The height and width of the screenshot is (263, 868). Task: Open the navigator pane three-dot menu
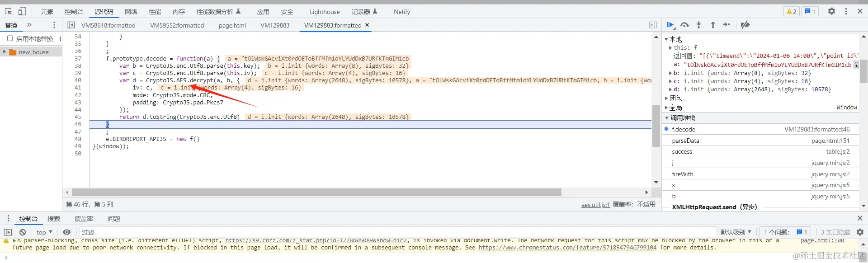click(x=54, y=25)
